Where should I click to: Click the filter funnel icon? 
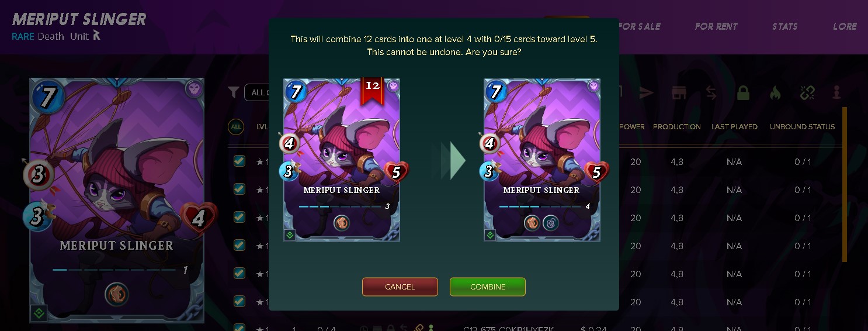tap(234, 92)
